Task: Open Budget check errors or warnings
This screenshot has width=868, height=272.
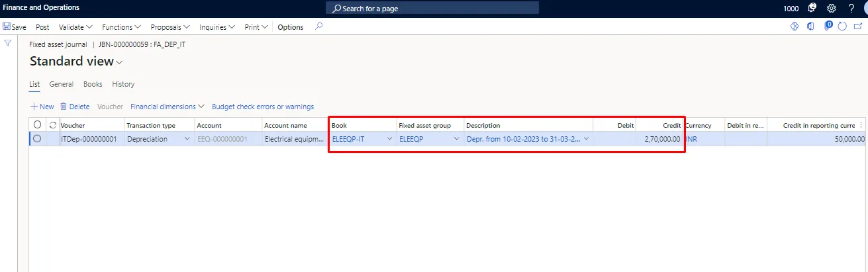Action: (263, 107)
